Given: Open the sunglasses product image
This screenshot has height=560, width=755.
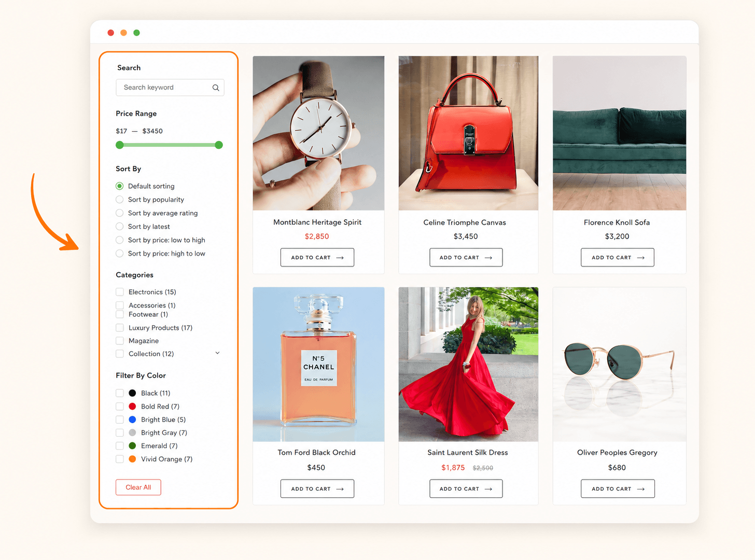Looking at the screenshot, I should click(620, 365).
